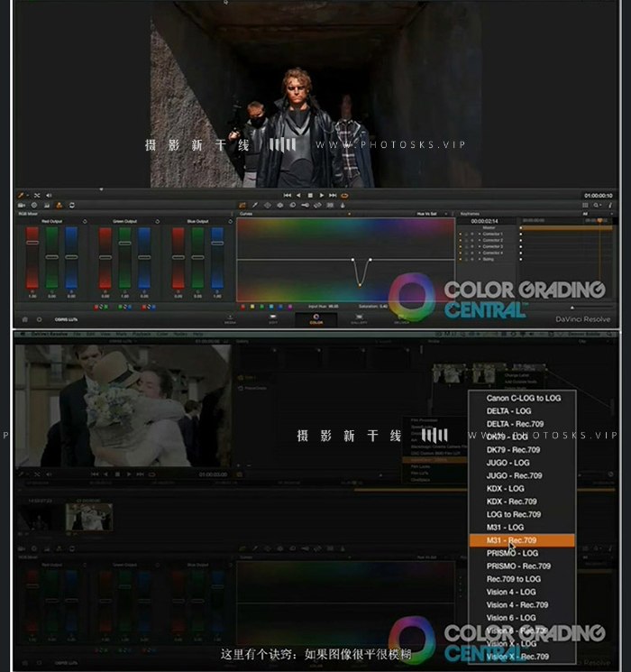Screen dimensions: 631x672
Task: Select the wedding clip thumbnail in lower timeline
Action: point(88,517)
